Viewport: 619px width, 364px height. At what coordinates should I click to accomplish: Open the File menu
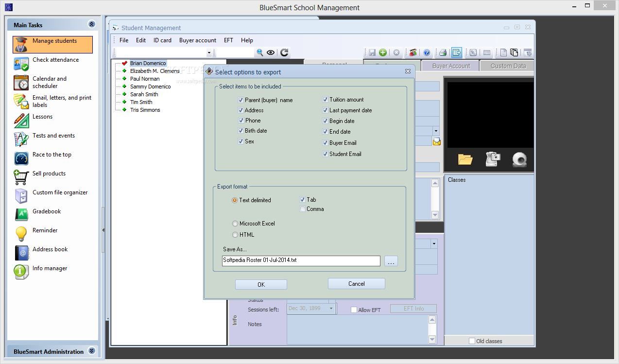[124, 40]
